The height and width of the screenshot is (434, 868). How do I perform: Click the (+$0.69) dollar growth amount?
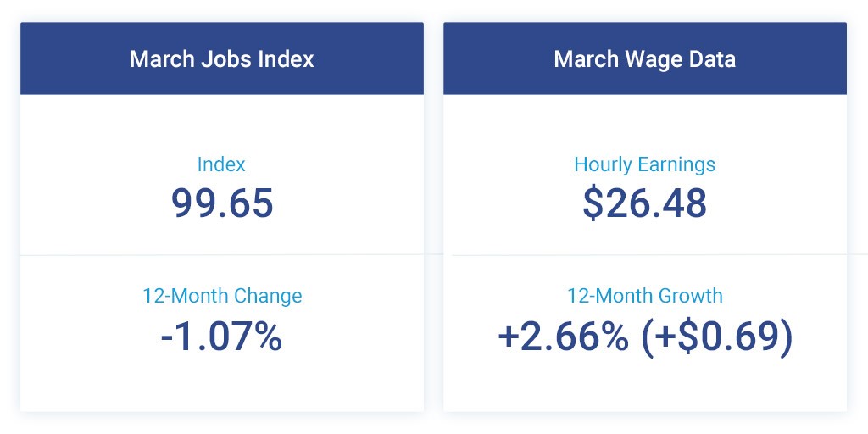(x=717, y=337)
